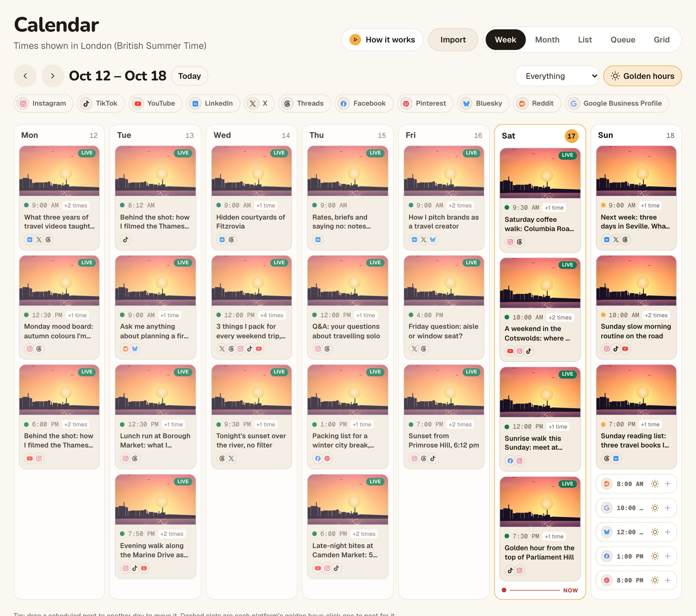696x616 pixels.
Task: Switch to the Queue view tab
Action: pos(623,40)
